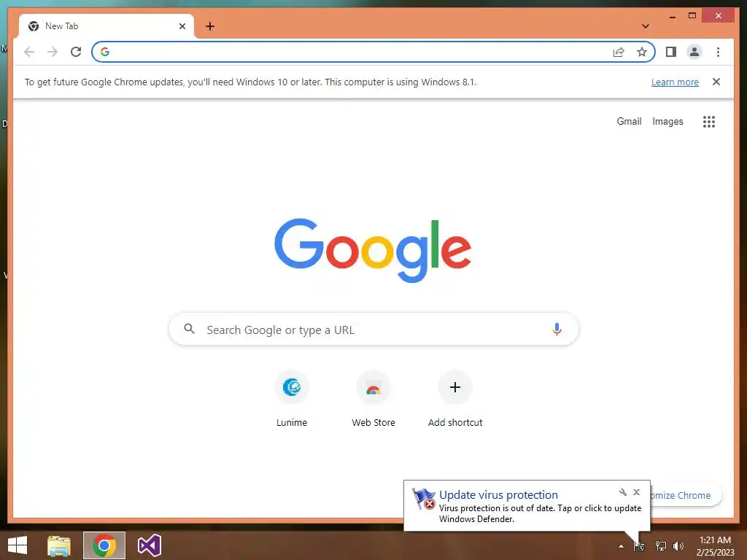This screenshot has width=747, height=560.
Task: Click the Google G icon in address bar
Action: point(105,52)
